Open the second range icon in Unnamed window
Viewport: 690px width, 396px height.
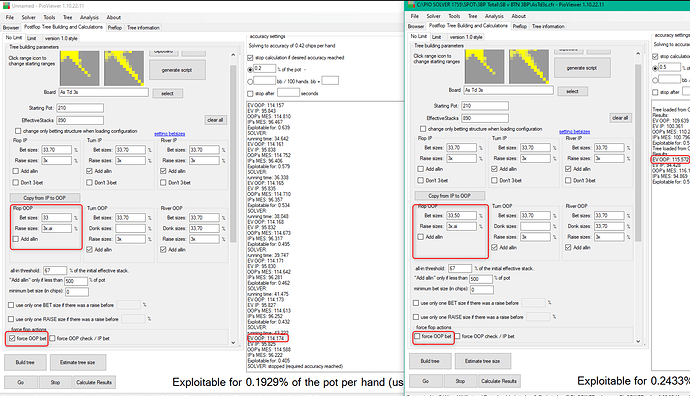coord(124,68)
